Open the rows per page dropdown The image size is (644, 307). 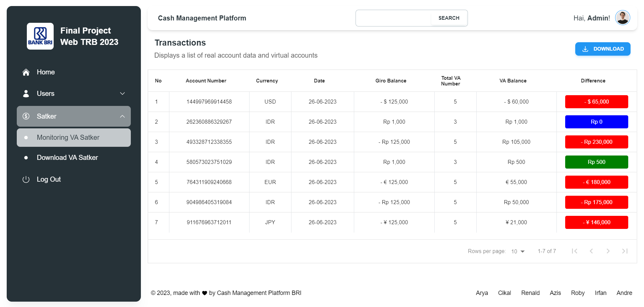coord(518,251)
